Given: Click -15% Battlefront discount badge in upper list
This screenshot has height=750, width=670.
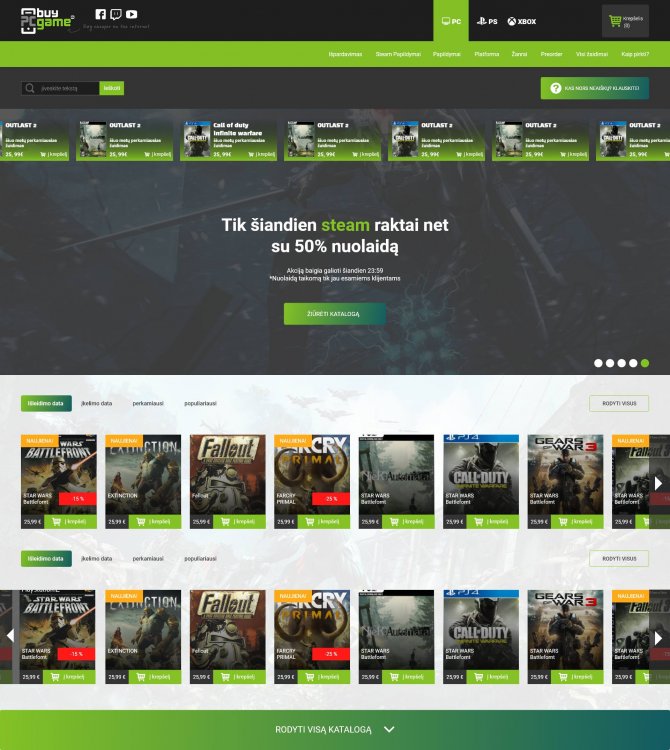Looking at the screenshot, I should coord(77,498).
